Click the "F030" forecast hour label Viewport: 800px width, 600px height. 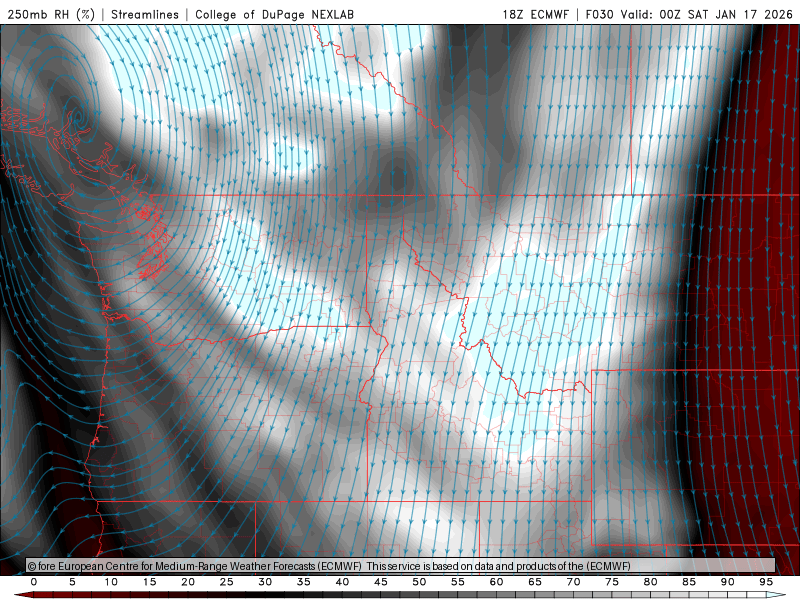599,14
